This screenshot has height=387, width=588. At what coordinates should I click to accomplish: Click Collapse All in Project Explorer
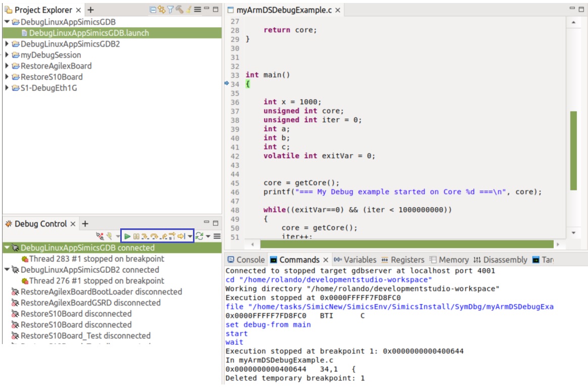click(x=153, y=10)
